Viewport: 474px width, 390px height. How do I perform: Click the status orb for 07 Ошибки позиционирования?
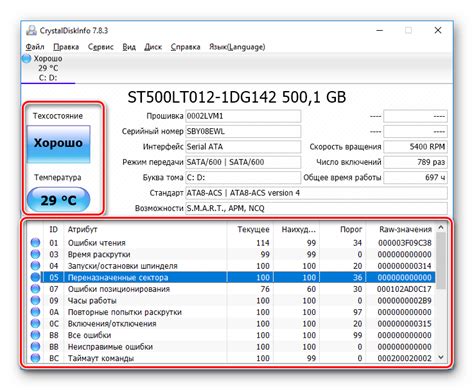pyautogui.click(x=35, y=289)
